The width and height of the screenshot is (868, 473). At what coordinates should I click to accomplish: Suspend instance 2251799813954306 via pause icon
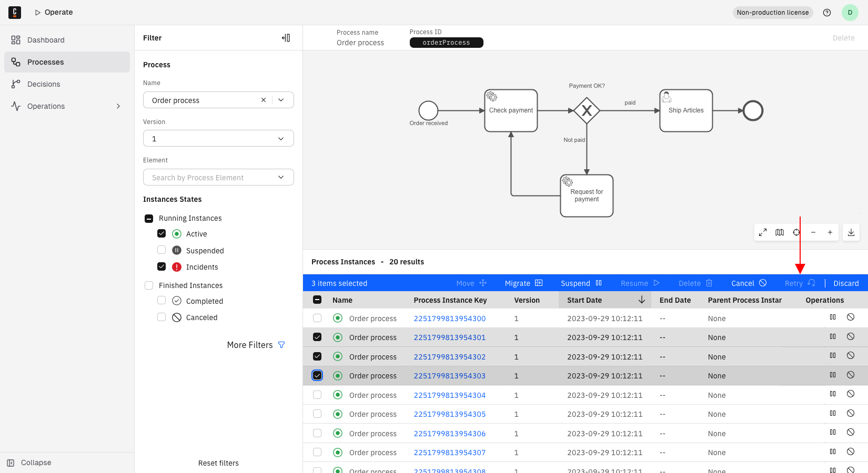coord(833,432)
